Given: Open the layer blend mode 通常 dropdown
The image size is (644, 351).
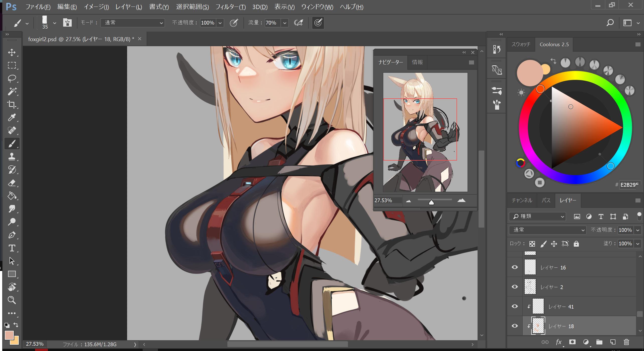Looking at the screenshot, I should pyautogui.click(x=547, y=230).
